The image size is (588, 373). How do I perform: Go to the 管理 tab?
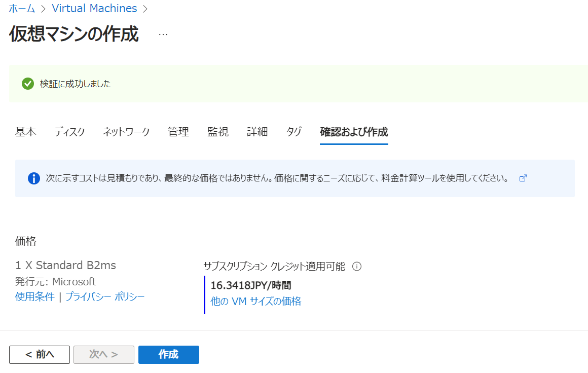point(178,132)
